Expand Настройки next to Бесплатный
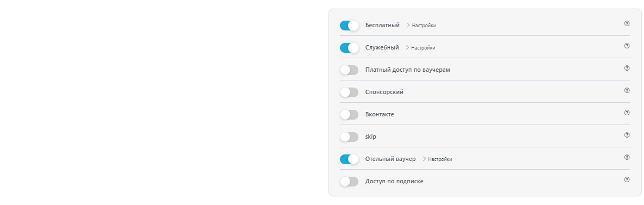The image size is (644, 205). click(421, 26)
